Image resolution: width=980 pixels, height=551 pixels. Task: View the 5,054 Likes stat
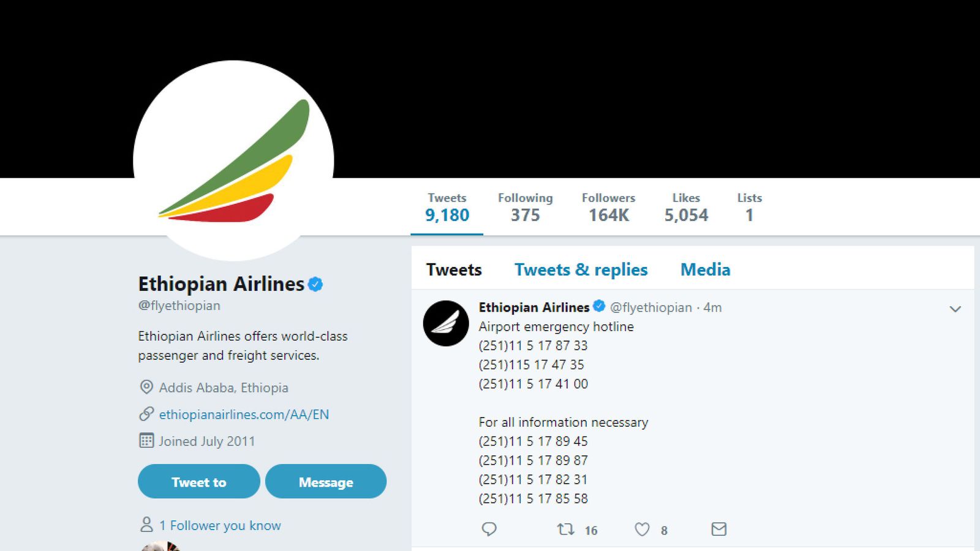coord(686,207)
